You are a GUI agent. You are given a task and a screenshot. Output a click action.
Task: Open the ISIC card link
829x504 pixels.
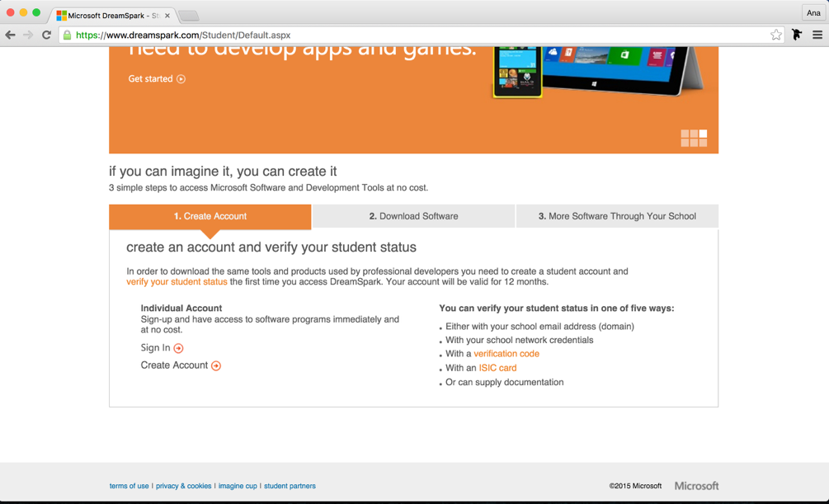(x=497, y=368)
